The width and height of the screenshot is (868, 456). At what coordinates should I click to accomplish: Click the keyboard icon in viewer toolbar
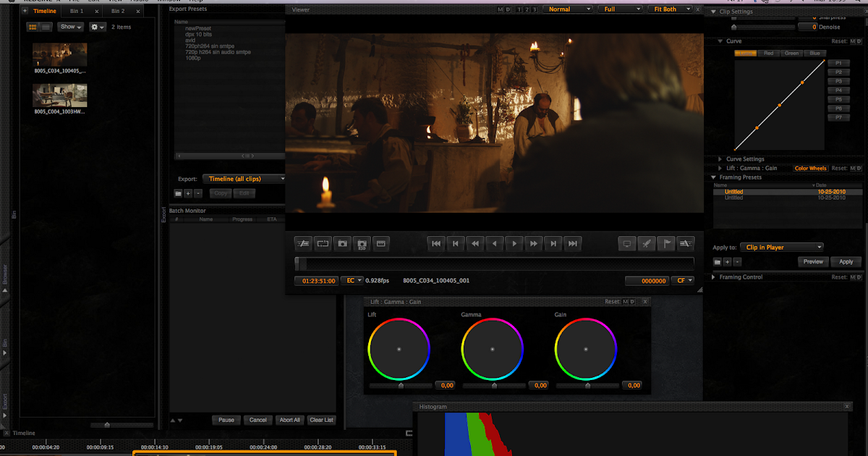tap(381, 243)
